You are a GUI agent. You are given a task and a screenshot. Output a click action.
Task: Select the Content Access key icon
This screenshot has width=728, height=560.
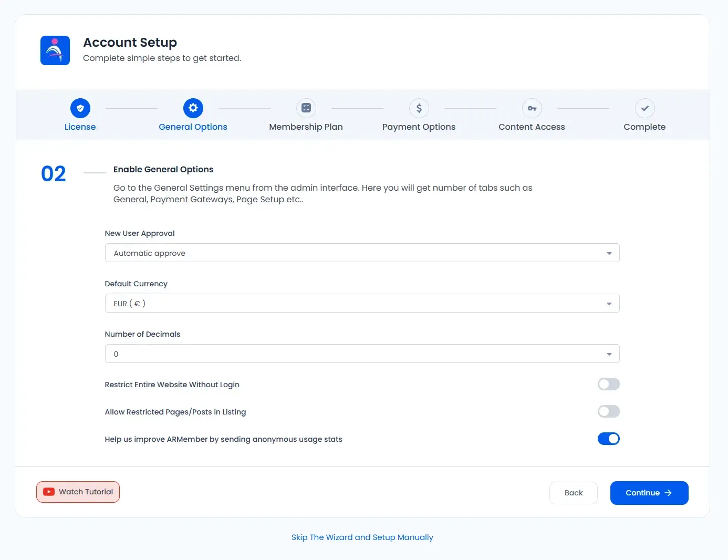click(x=532, y=108)
